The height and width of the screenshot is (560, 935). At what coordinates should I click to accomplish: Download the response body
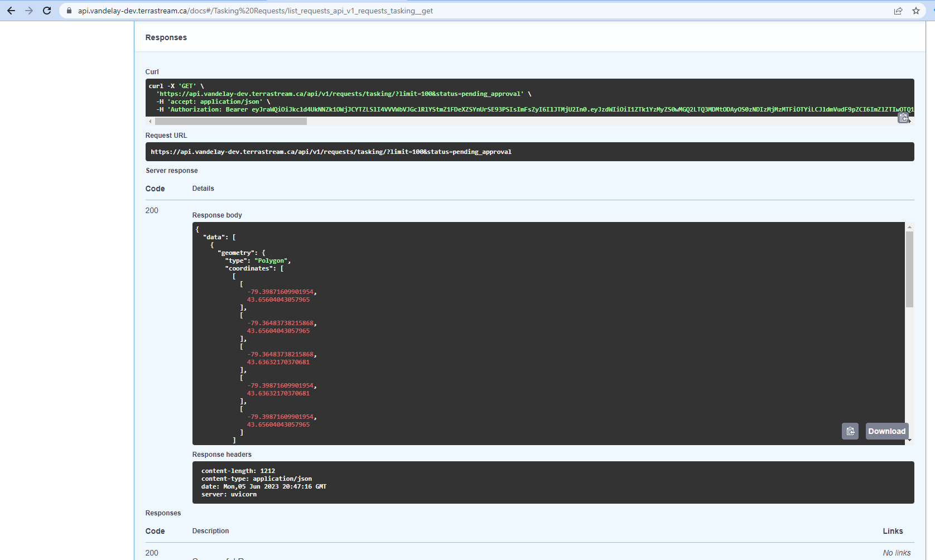(x=886, y=431)
